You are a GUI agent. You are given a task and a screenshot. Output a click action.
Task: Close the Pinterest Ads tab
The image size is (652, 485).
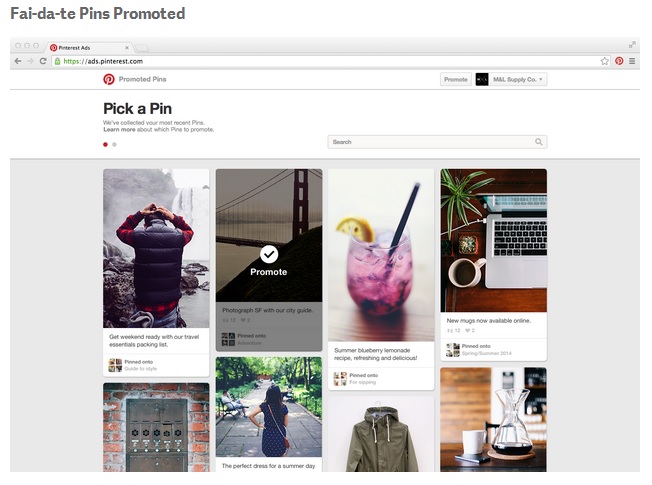tap(127, 48)
